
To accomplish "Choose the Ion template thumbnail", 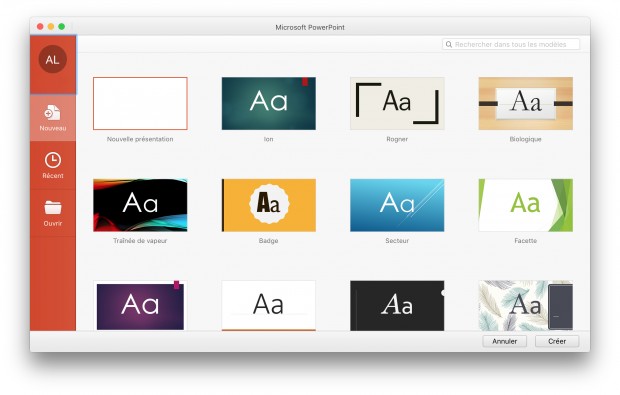I will pos(268,103).
